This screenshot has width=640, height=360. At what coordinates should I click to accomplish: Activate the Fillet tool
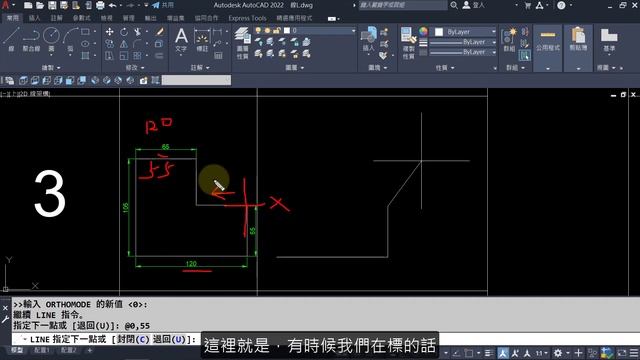point(138,44)
